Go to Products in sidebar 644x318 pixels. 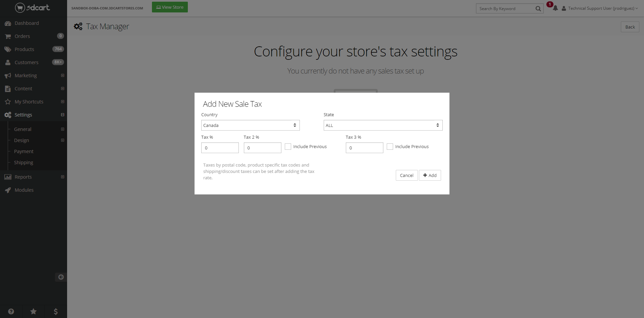24,49
